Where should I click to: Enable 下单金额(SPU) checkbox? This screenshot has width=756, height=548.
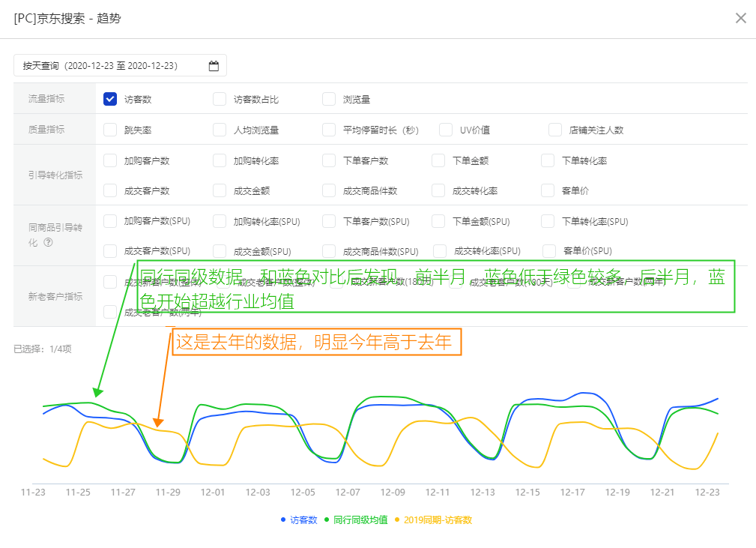click(x=438, y=221)
